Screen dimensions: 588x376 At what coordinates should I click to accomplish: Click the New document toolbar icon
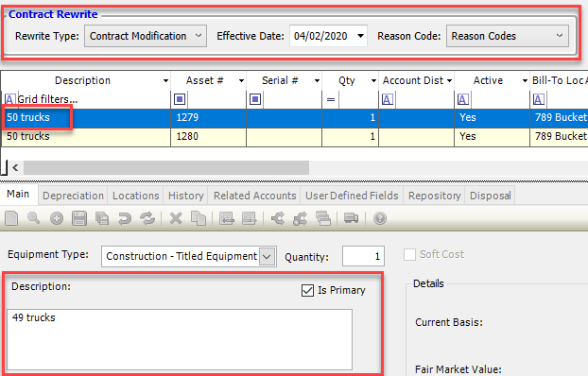11,218
